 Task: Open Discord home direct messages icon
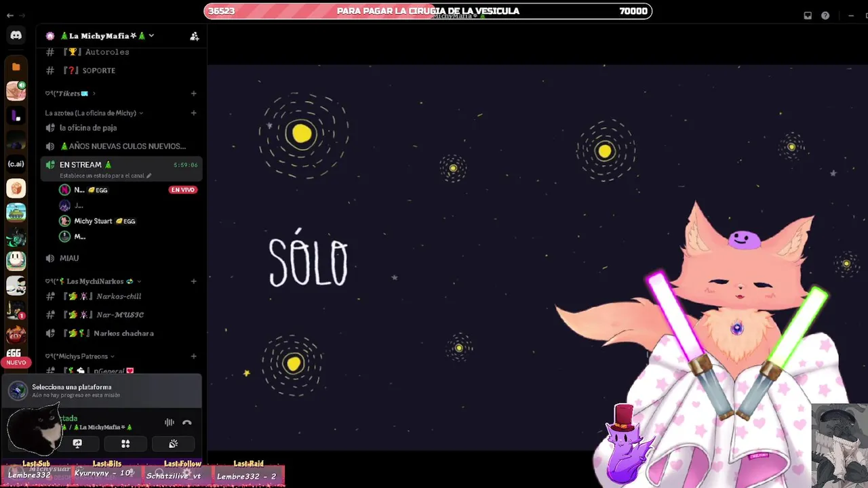16,36
